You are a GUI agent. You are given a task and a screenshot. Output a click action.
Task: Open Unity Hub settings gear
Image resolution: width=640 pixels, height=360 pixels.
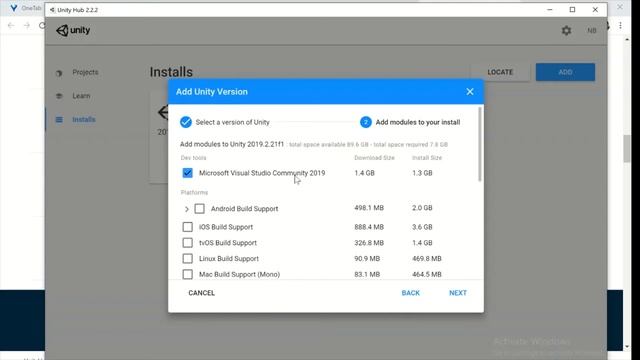click(x=567, y=31)
